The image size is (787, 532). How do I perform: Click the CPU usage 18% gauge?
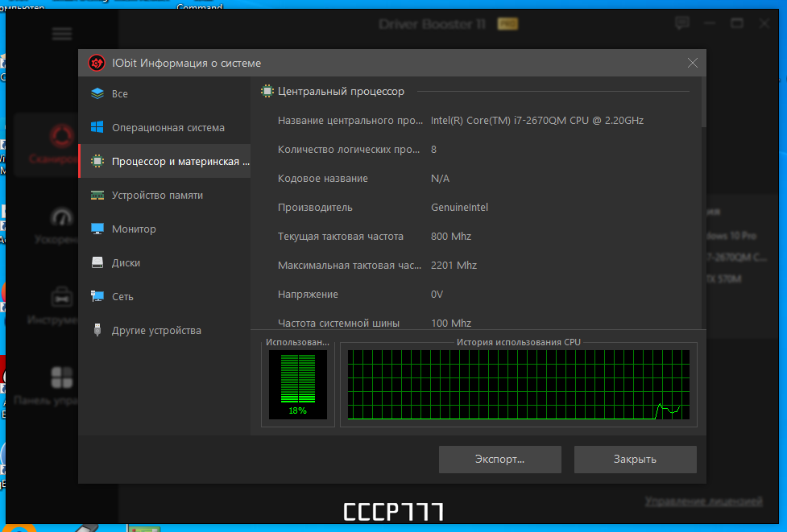[x=297, y=385]
